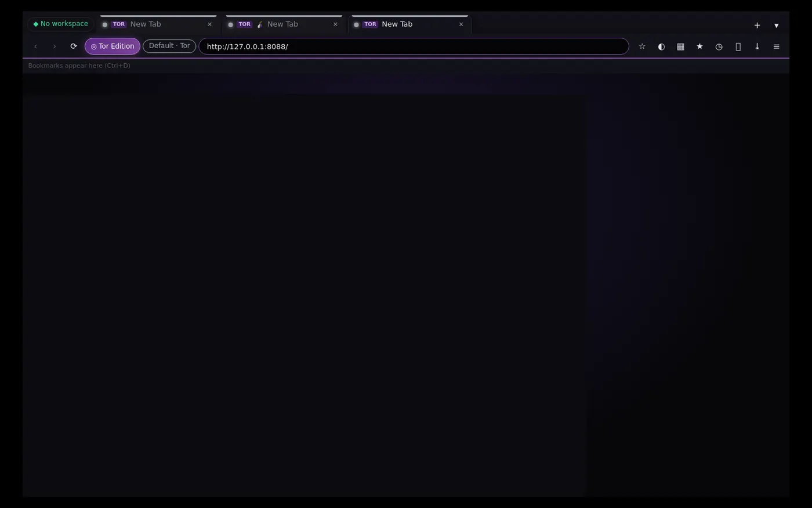Click the outlined star bookmark-page icon
This screenshot has height=508, width=812.
point(642,46)
